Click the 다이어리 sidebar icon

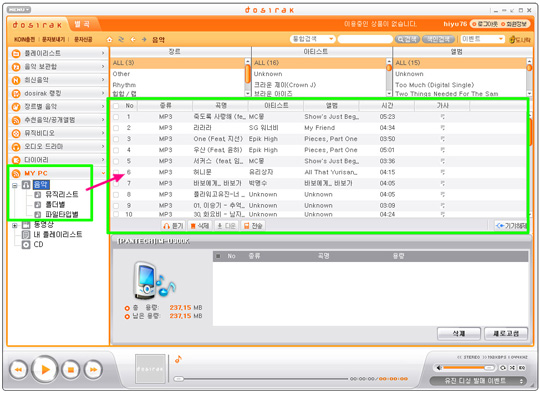[x=16, y=160]
